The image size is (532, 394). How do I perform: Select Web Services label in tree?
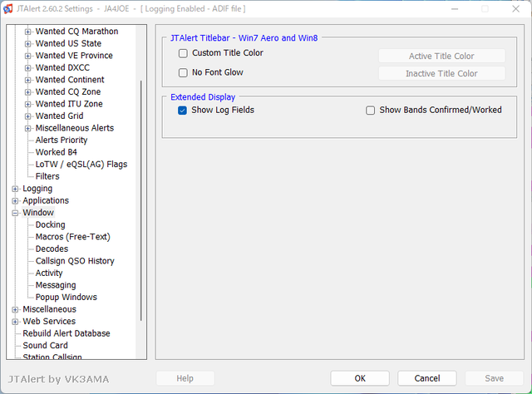click(x=49, y=322)
